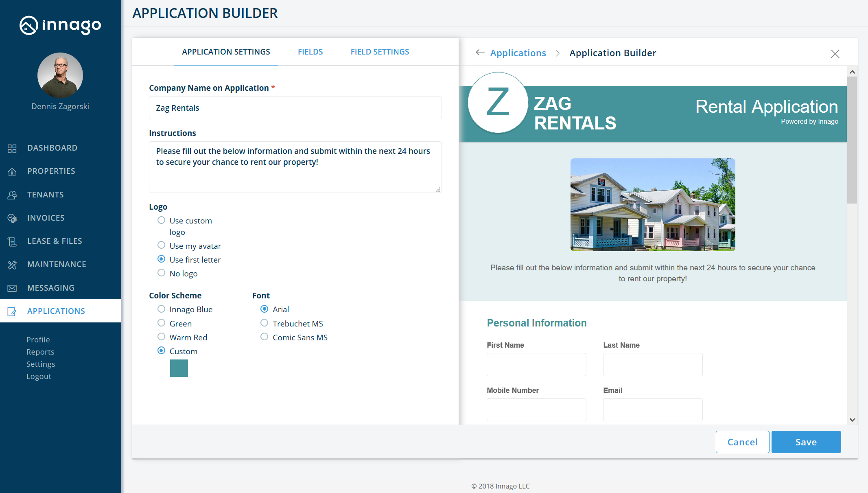Click the breadcrumb chevron after Applications
868x493 pixels.
[558, 53]
